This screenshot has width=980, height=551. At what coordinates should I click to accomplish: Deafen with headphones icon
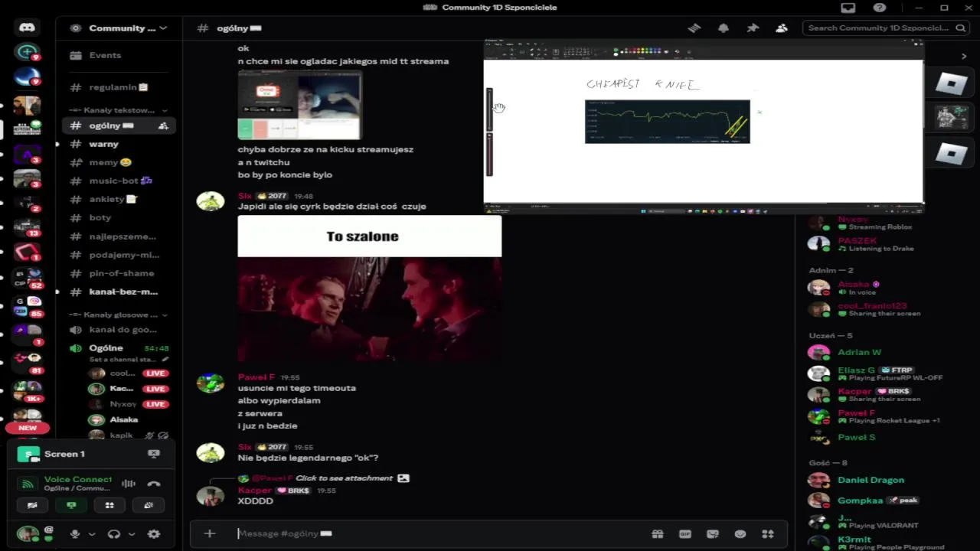(x=114, y=534)
